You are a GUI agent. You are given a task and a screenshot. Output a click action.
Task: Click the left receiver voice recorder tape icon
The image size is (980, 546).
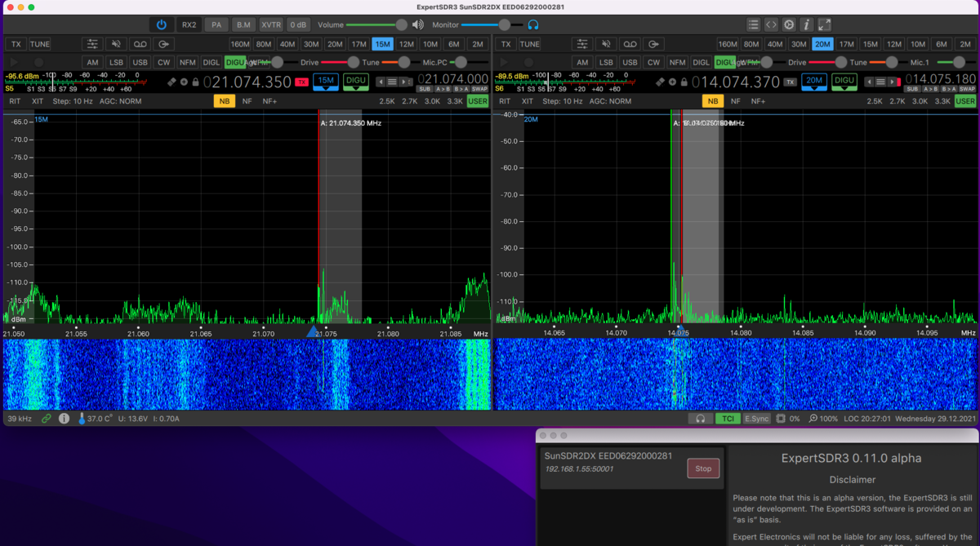(140, 44)
